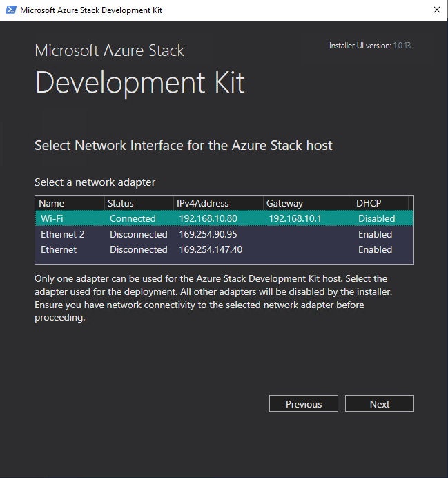The image size is (448, 478).
Task: Close the Azure Stack Development Kit window
Action: tap(437, 10)
